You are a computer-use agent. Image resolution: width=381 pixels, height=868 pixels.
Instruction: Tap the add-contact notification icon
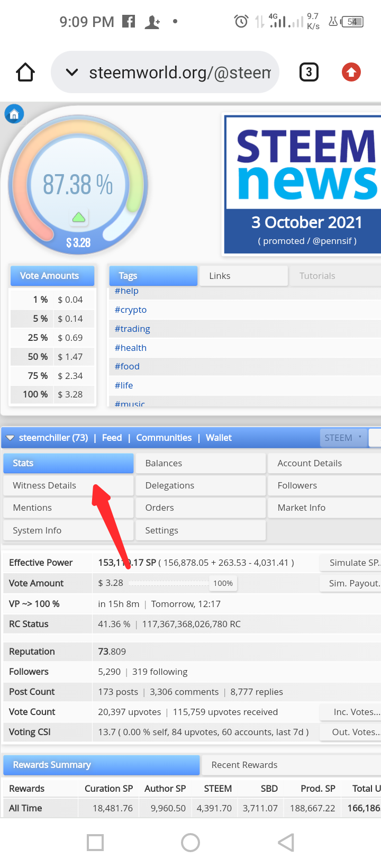[x=152, y=22]
